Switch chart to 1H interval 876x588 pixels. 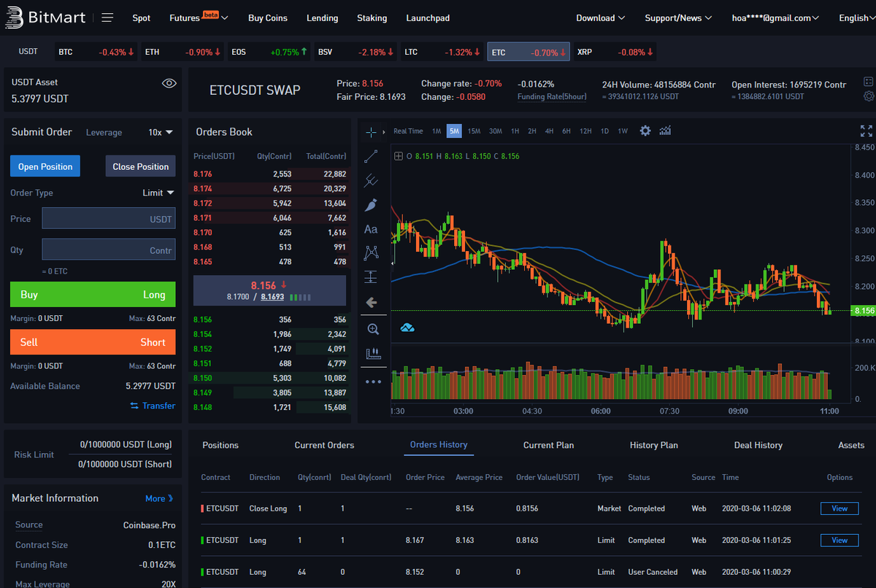[x=515, y=131]
